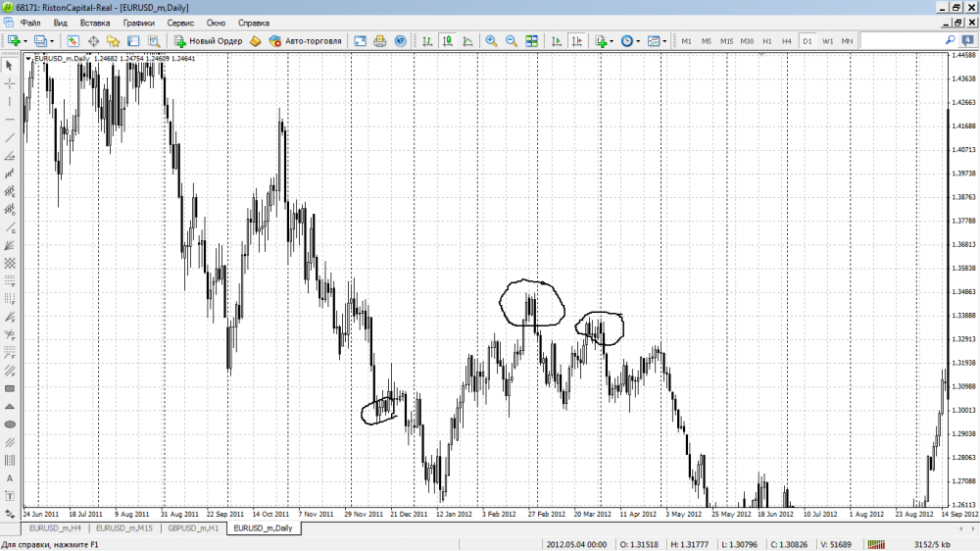Toggle chart auto-scroll to latest bar
This screenshot has height=551, width=980.
557,41
